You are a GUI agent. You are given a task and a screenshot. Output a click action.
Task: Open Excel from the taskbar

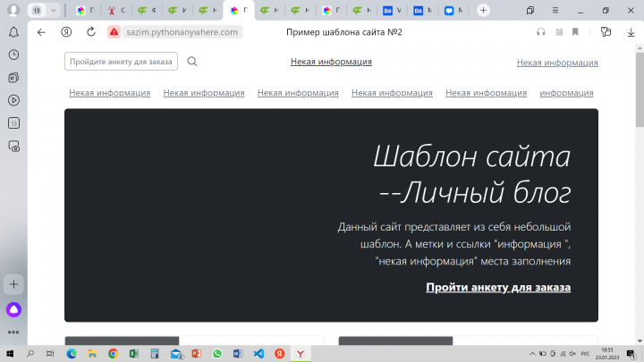(x=134, y=353)
